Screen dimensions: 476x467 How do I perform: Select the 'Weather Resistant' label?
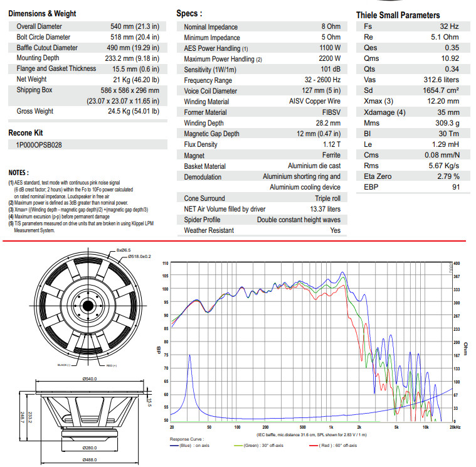click(x=209, y=230)
